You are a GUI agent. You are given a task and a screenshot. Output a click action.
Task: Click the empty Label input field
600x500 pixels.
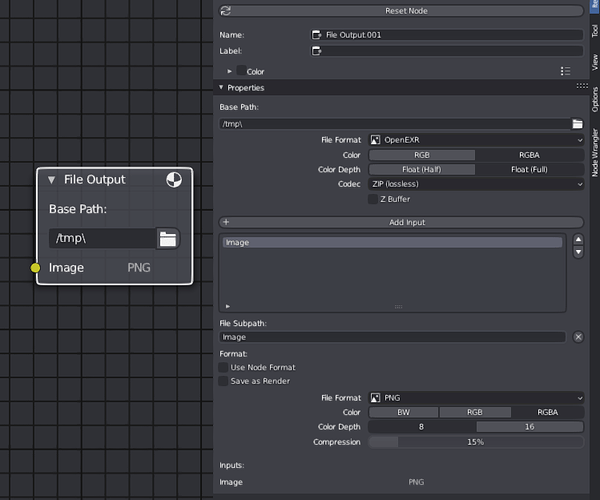[447, 51]
